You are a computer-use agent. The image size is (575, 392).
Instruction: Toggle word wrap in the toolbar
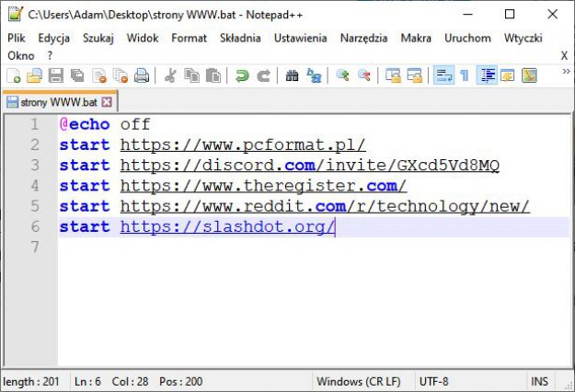pyautogui.click(x=443, y=75)
